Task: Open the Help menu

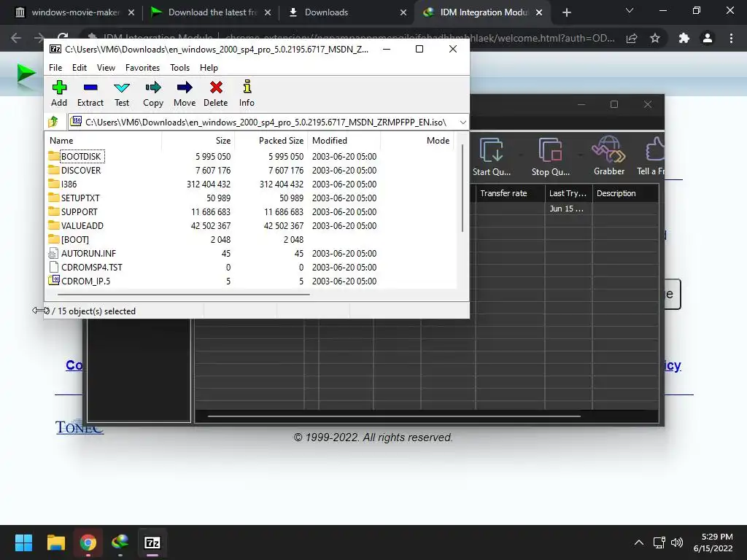Action: coord(209,68)
